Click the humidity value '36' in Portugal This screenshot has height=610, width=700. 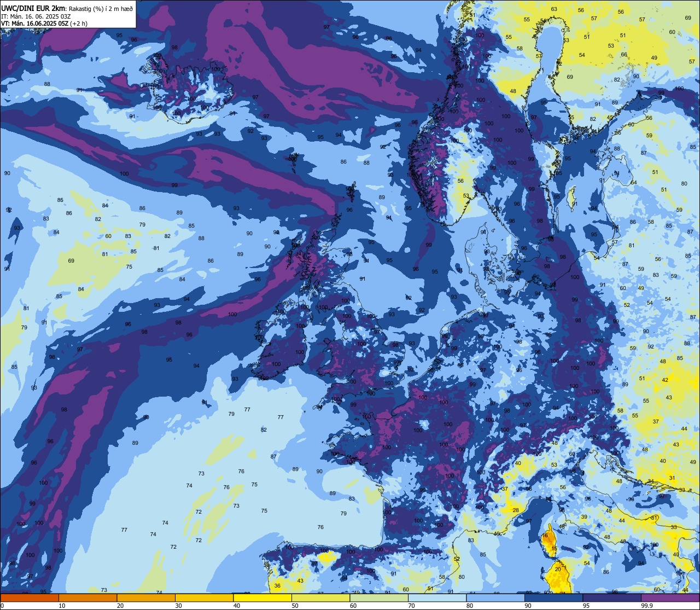(x=277, y=585)
